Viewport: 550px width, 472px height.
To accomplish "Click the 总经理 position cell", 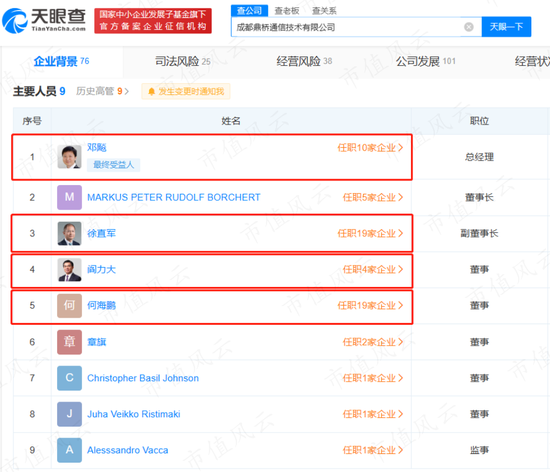I will tap(479, 157).
